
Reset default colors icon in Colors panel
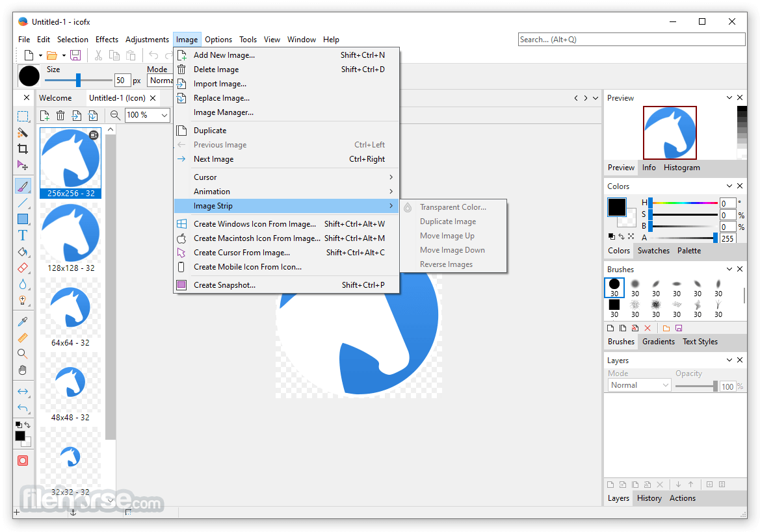(612, 236)
